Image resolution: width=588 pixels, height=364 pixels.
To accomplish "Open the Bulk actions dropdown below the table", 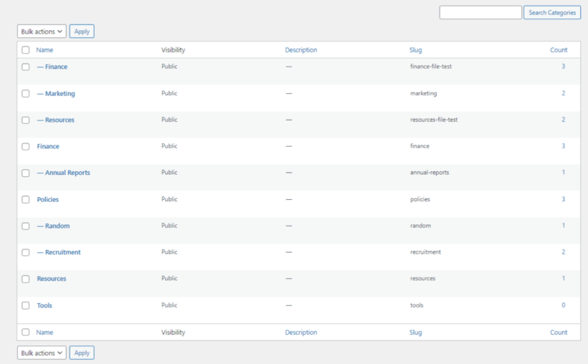I will [42, 353].
